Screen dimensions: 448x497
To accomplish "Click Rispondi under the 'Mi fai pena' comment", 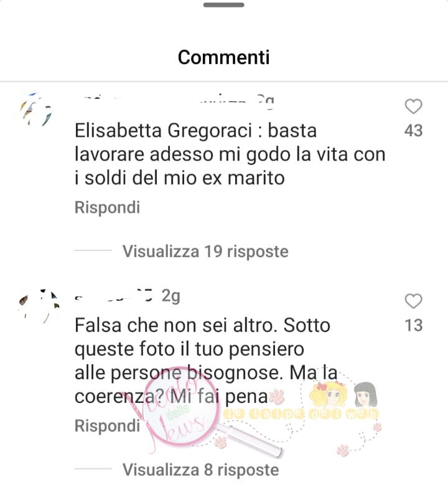I will [107, 425].
